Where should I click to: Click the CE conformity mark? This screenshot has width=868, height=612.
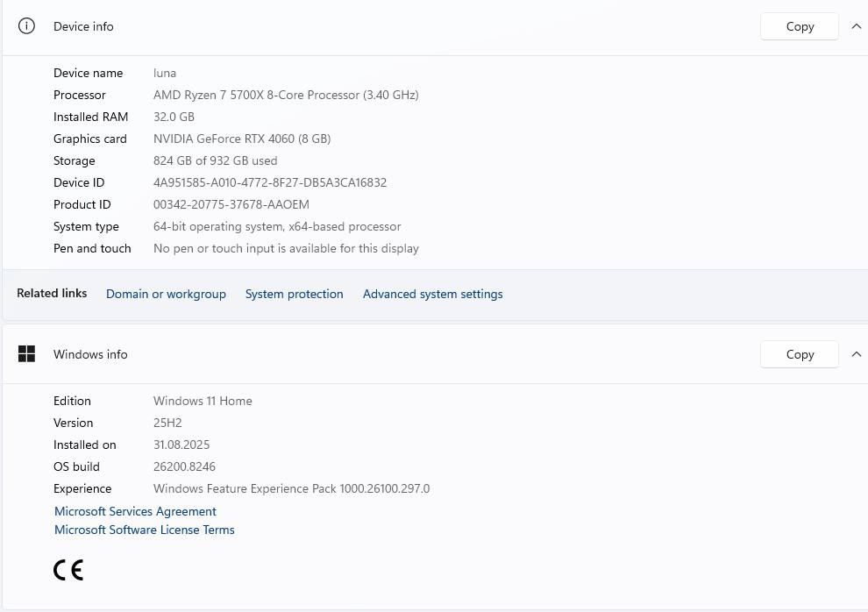pyautogui.click(x=68, y=570)
